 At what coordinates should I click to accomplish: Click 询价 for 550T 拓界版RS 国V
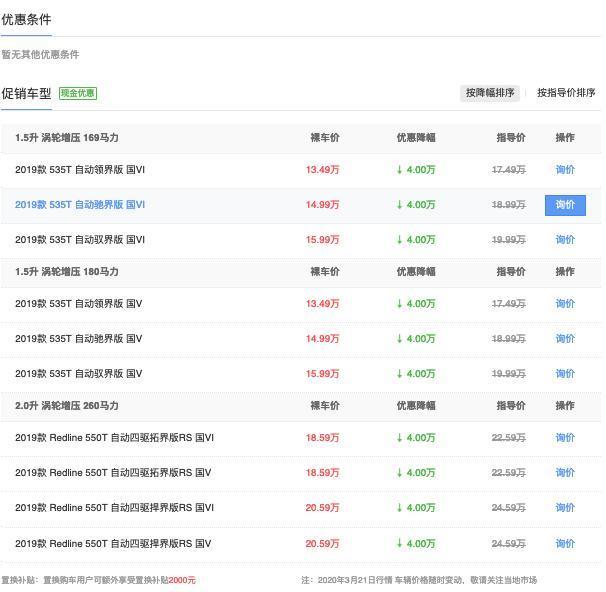point(565,473)
